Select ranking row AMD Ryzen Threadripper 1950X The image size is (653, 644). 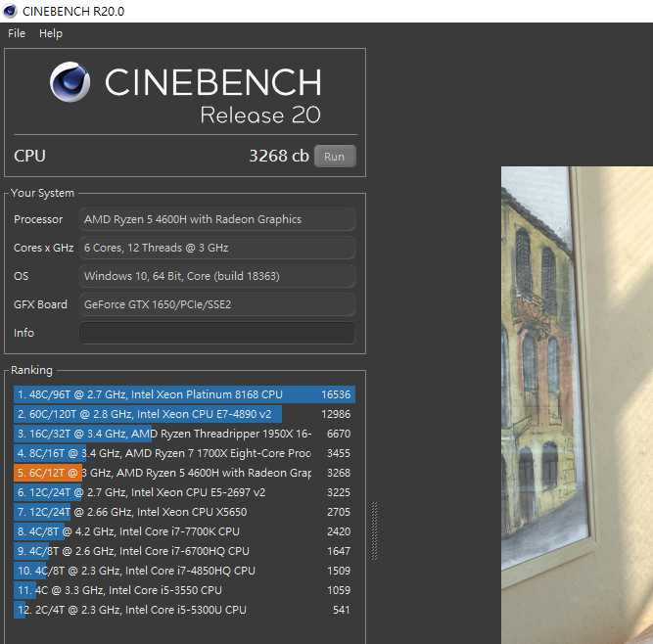(184, 434)
